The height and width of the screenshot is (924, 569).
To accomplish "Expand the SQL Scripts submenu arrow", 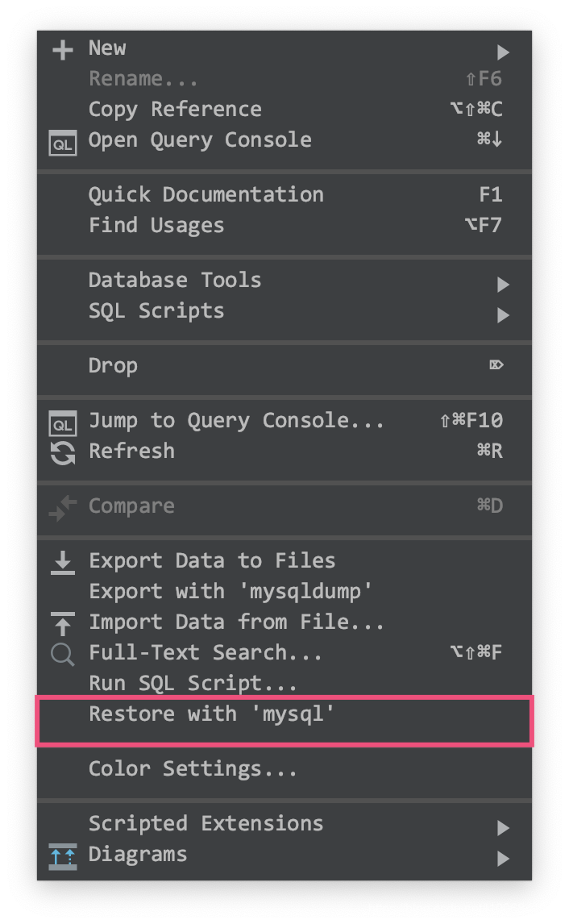I will [x=503, y=314].
